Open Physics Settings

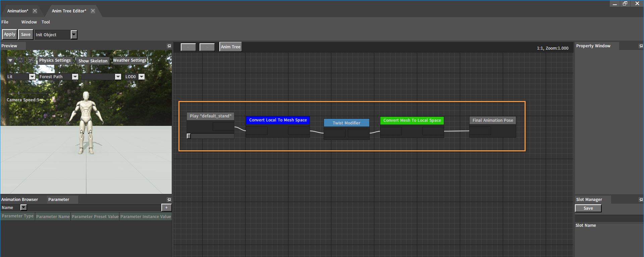pyautogui.click(x=55, y=60)
